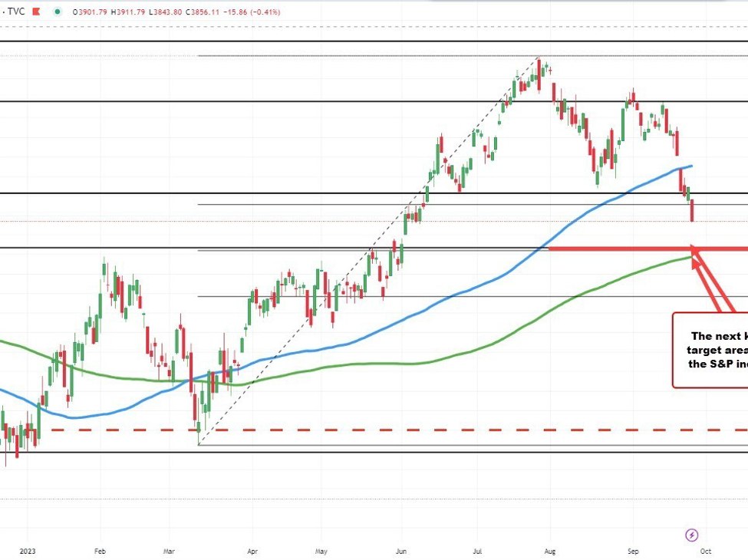Viewport: 748px width, 560px height.
Task: Select the thick red horizontal target line
Action: [614, 249]
